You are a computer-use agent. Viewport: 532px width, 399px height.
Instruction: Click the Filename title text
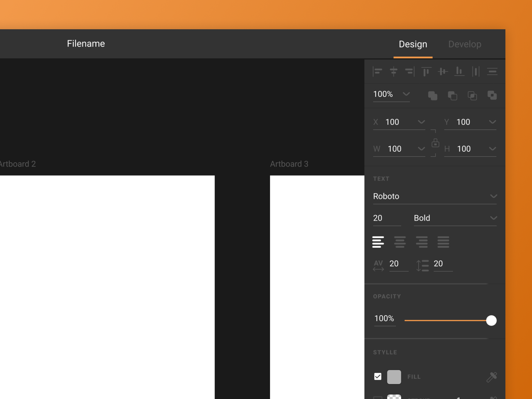(x=86, y=44)
